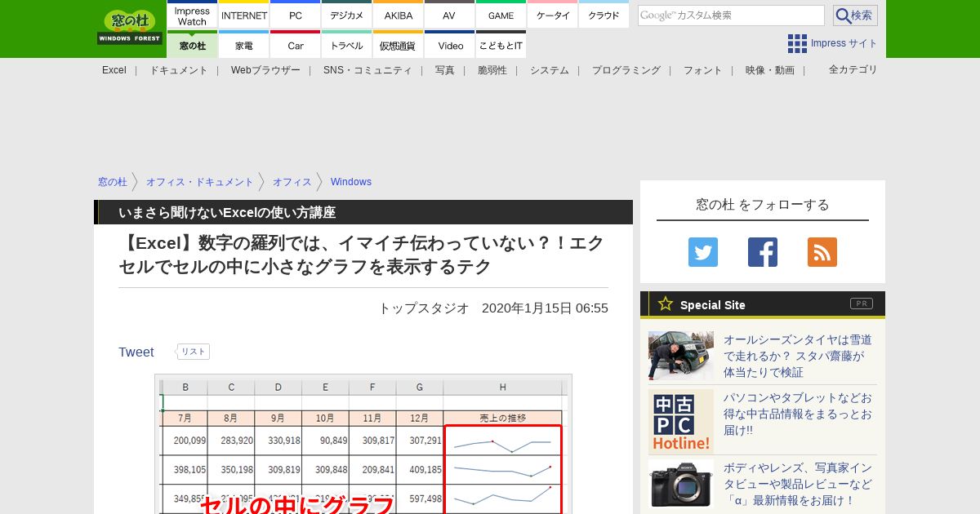Open the AKIBA tab

(399, 15)
